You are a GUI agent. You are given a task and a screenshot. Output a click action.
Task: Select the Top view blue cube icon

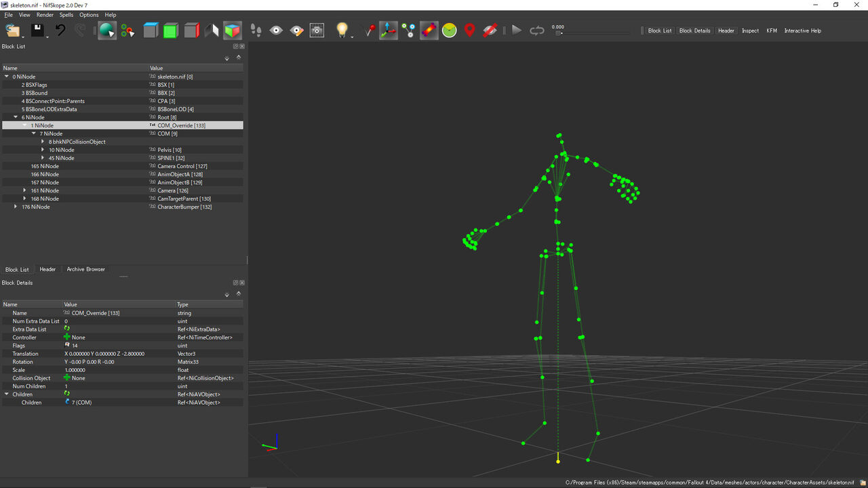pos(151,30)
